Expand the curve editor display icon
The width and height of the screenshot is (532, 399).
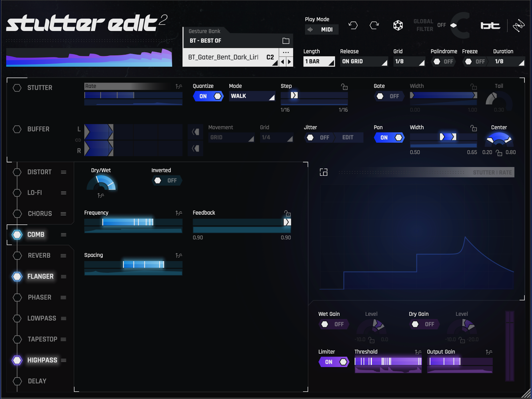[x=324, y=172]
